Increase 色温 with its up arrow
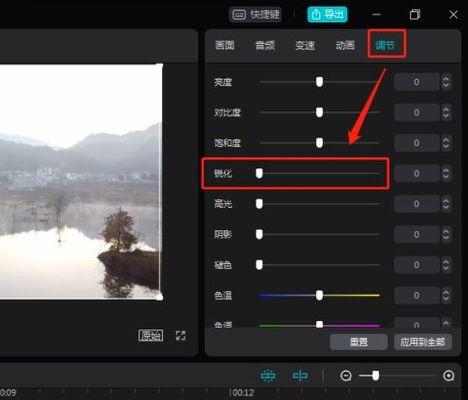This screenshot has height=400, width=468. 446,292
